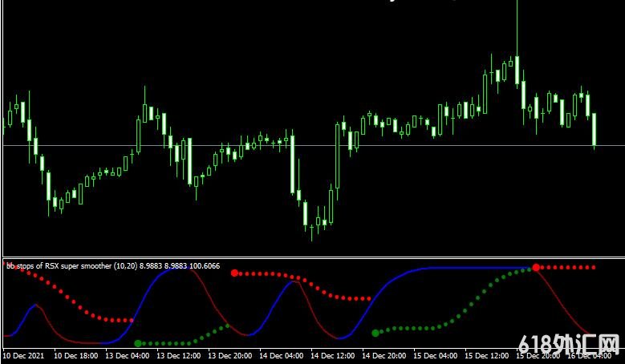Viewport: 625px width, 364px height.
Task: Select the gray horizontal price line on chart
Action: point(313,145)
